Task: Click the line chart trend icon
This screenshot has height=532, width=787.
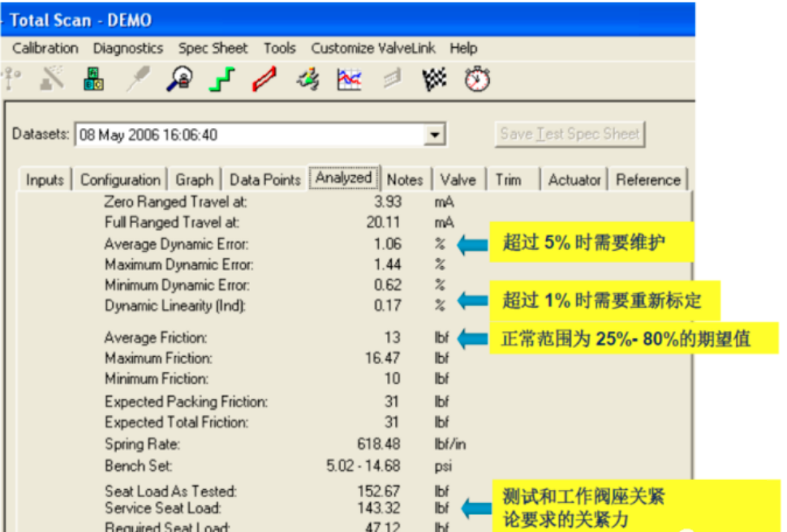Action: tap(349, 79)
